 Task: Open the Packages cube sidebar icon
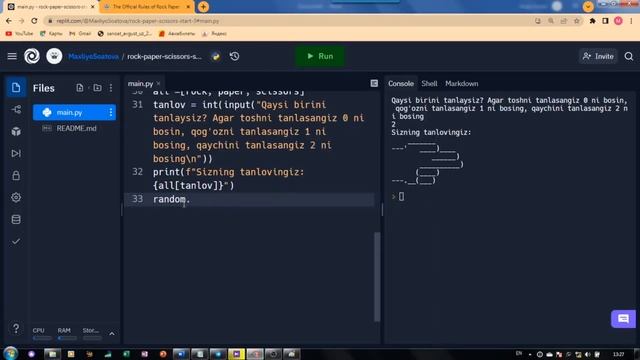click(16, 131)
